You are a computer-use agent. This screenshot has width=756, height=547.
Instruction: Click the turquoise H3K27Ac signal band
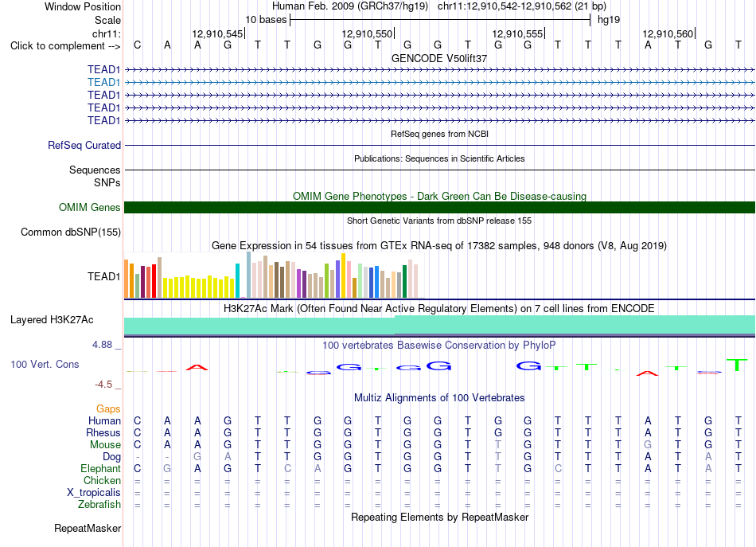[439, 325]
